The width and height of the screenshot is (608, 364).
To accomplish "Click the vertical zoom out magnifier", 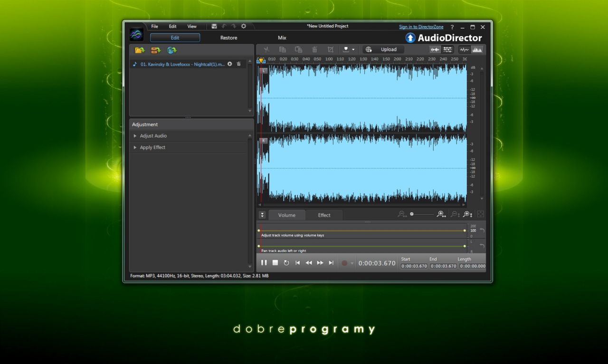I will click(455, 215).
